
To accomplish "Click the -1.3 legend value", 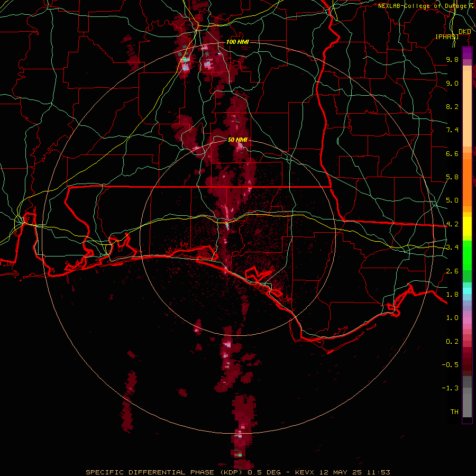I will [450, 388].
